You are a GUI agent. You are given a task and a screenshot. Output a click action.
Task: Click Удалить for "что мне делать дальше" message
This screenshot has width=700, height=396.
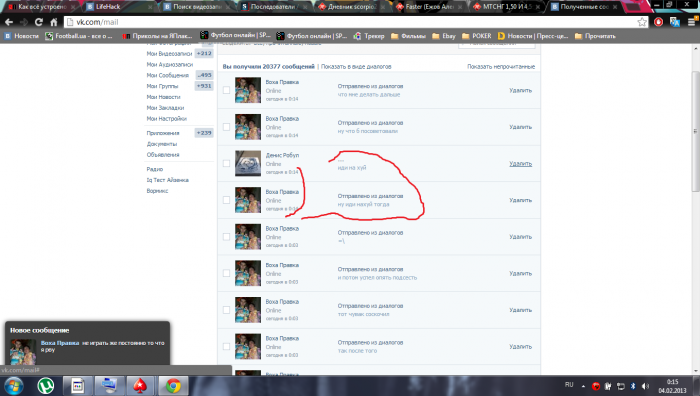pos(521,90)
